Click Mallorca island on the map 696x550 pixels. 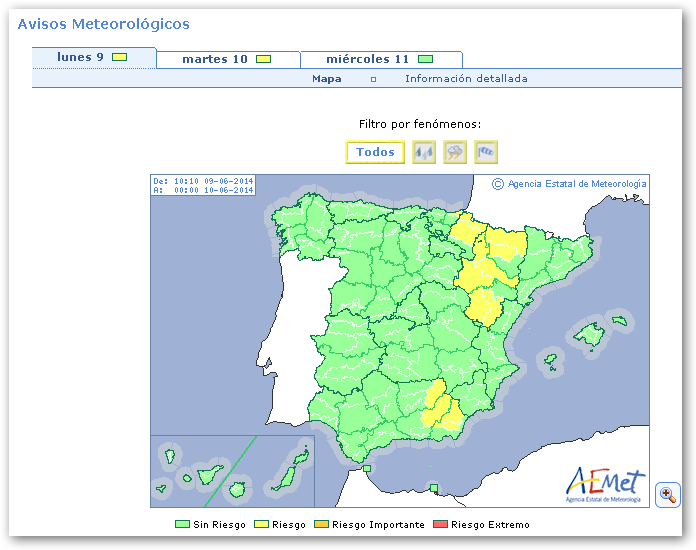[589, 335]
